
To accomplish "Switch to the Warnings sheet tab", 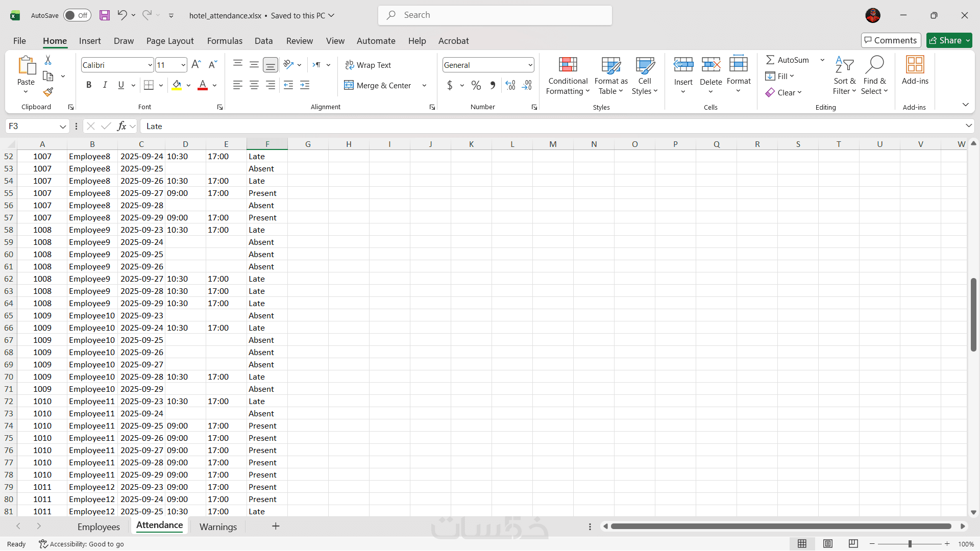I will [x=218, y=527].
